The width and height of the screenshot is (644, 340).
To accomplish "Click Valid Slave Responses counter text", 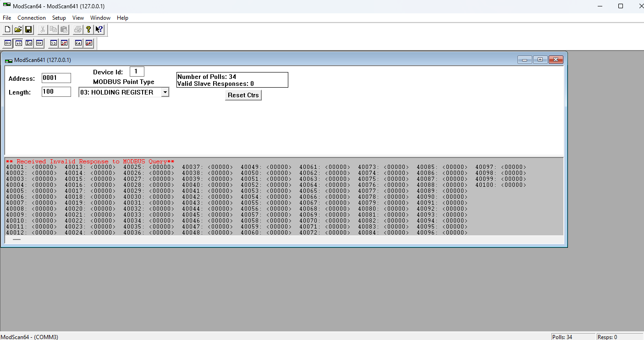I will (216, 84).
